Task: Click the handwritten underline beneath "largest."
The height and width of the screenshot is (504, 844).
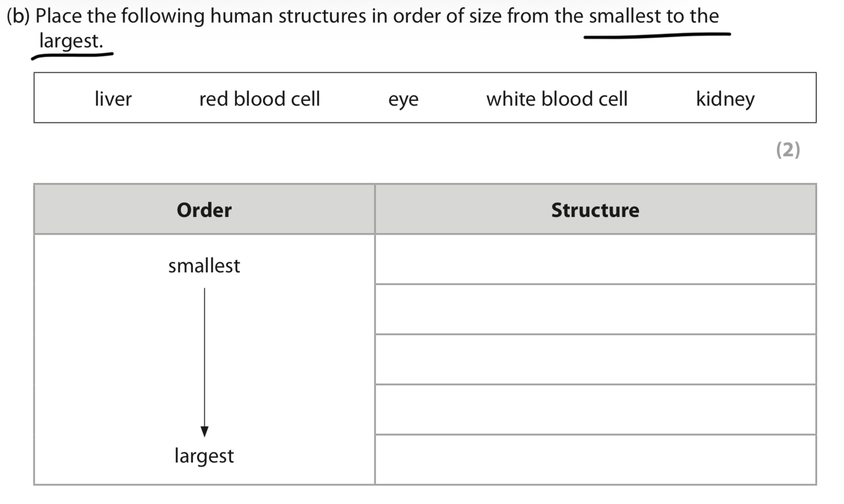Action: (72, 56)
